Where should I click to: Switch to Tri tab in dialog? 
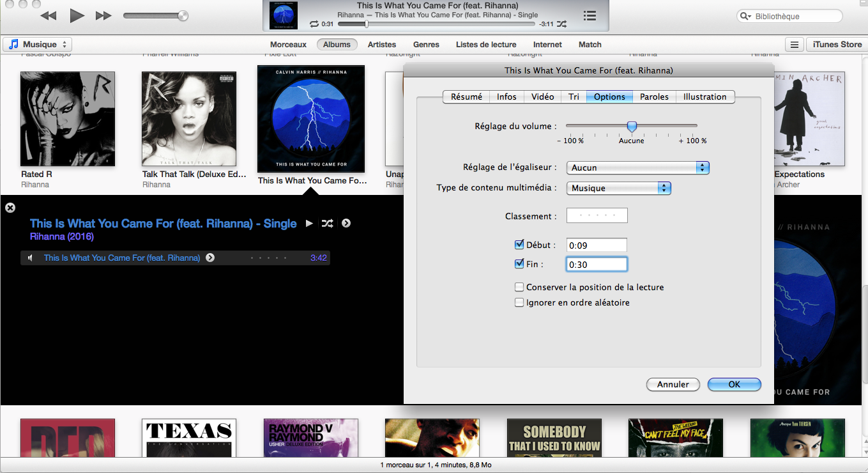(574, 97)
